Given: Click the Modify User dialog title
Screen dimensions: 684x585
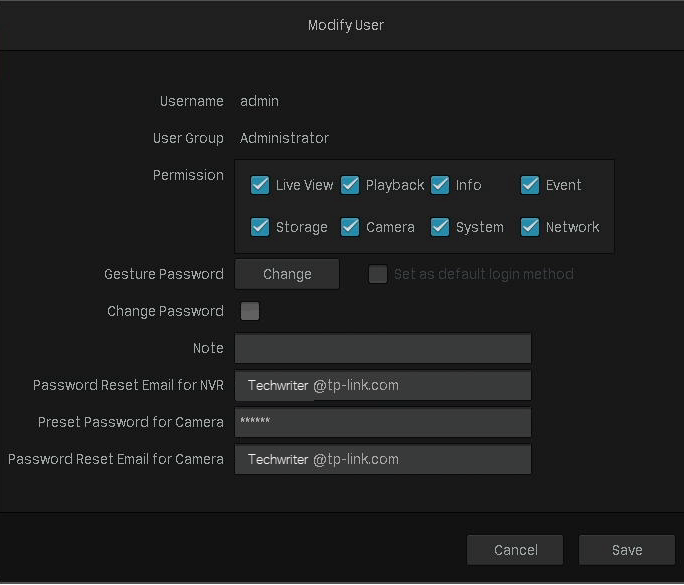Looking at the screenshot, I should [x=346, y=25].
